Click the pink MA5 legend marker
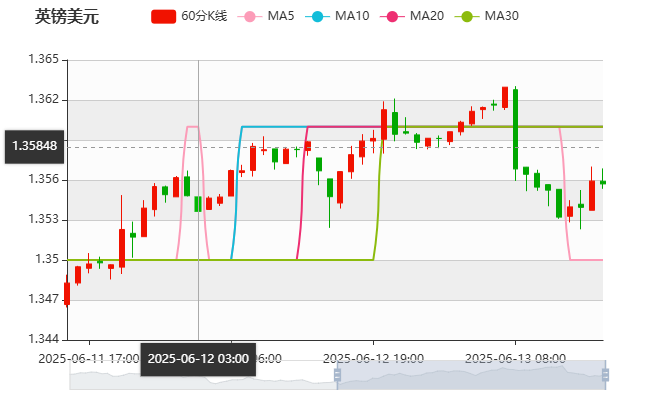 pos(250,16)
